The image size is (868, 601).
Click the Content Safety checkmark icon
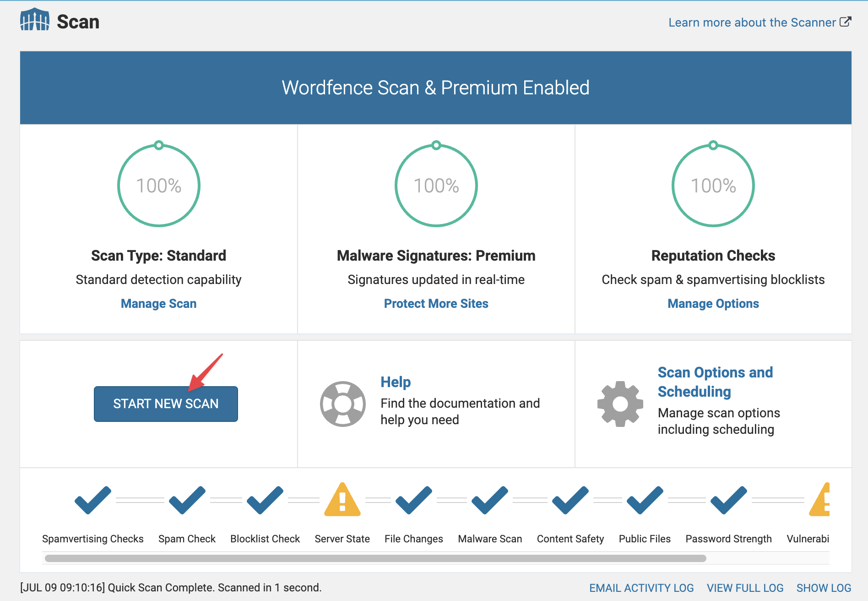(x=570, y=500)
